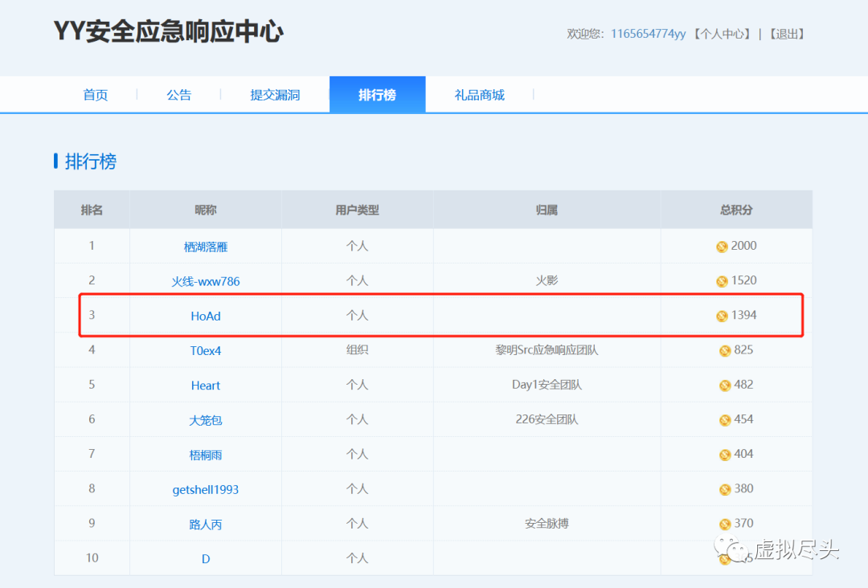Open the 梧桐雨 user link

coord(206,455)
